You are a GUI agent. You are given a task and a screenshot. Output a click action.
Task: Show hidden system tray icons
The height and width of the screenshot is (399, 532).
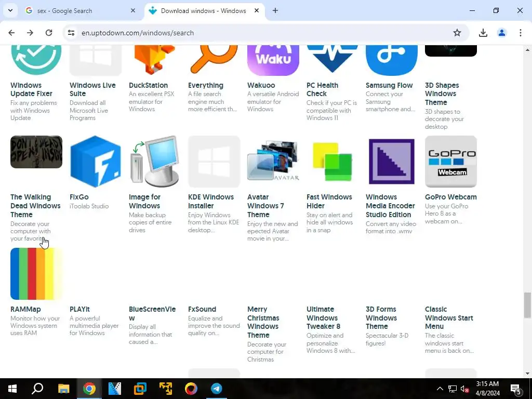tap(440, 389)
